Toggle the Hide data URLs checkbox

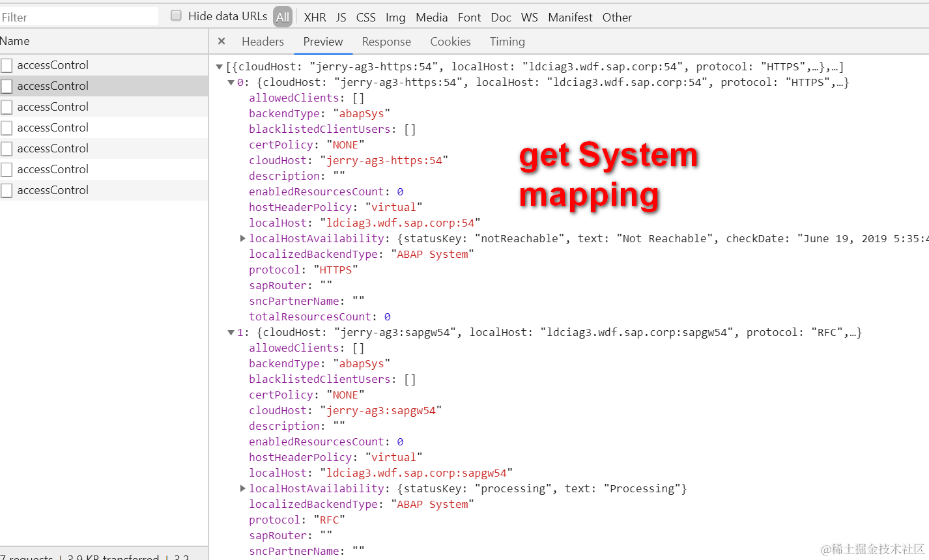click(176, 16)
